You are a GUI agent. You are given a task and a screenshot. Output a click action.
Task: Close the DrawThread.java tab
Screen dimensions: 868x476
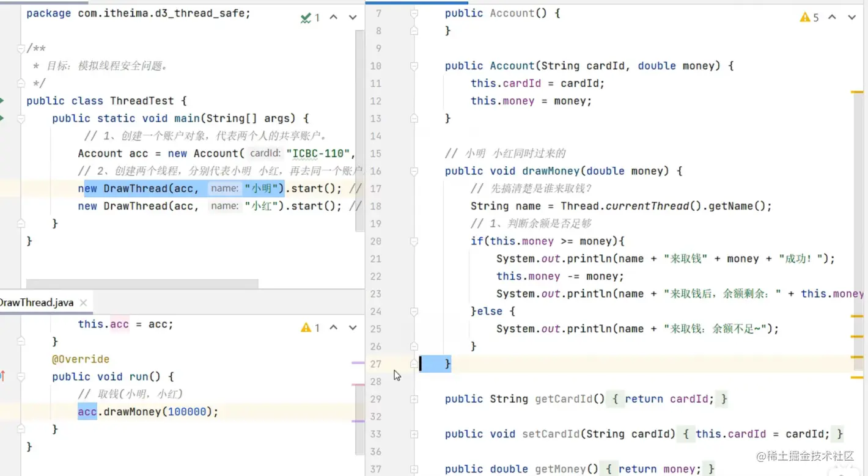coord(83,302)
